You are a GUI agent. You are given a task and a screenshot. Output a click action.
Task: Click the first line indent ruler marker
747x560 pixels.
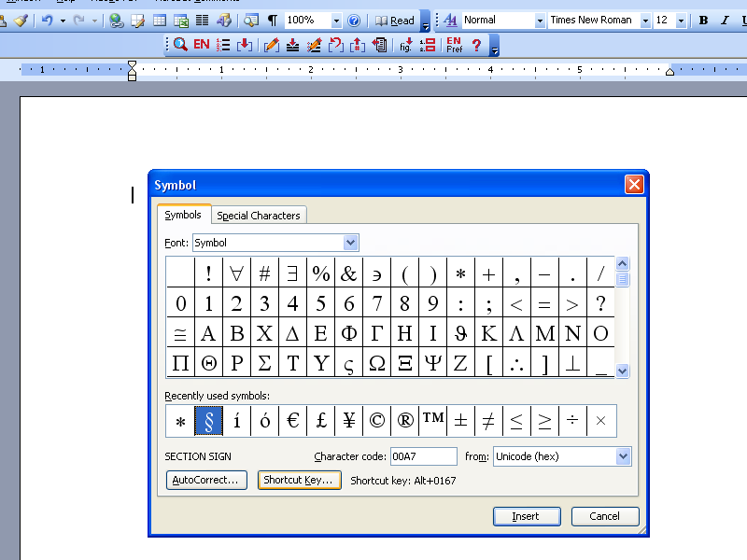(x=132, y=64)
